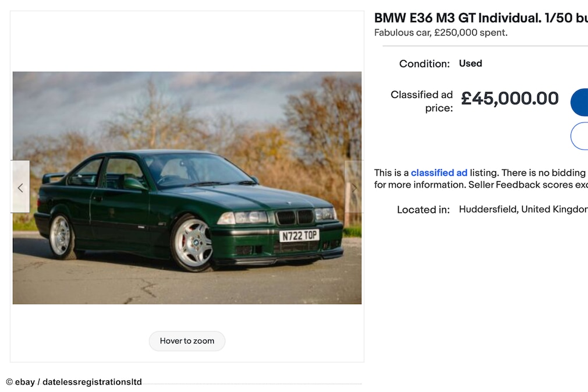The image size is (588, 392).
Task: Click the rear alloy wheel in the car photo
Action: click(61, 236)
